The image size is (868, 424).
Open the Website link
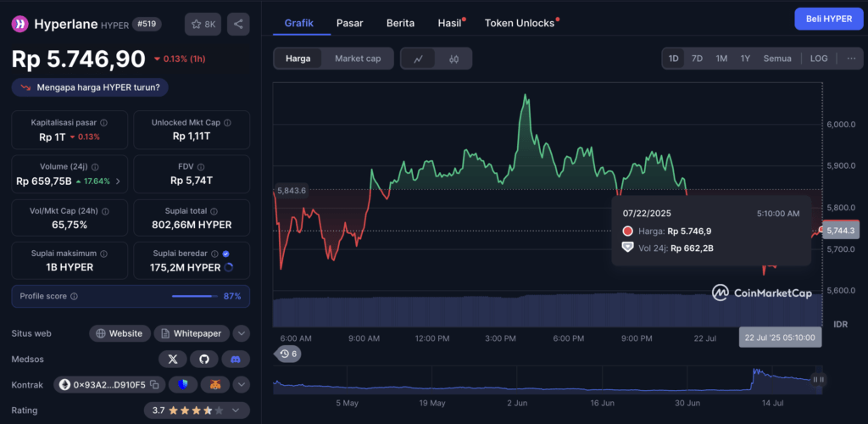[x=120, y=334]
